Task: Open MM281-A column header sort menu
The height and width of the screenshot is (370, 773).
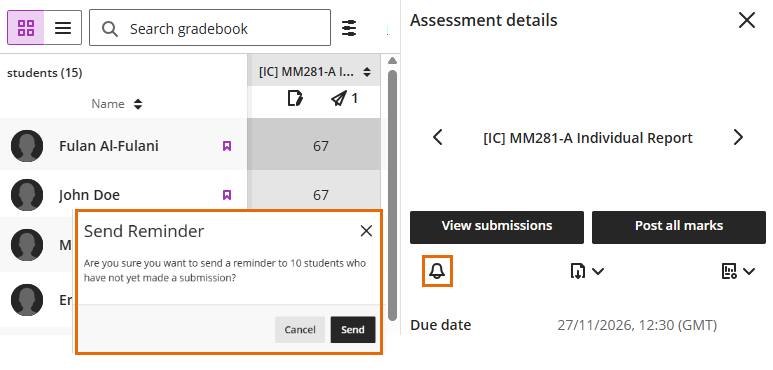Action: click(x=367, y=72)
